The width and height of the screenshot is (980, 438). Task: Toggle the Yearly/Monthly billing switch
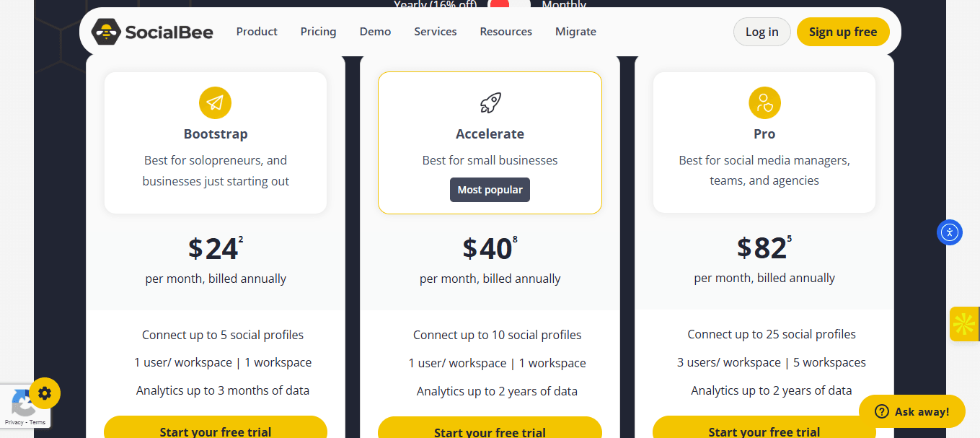coord(509,5)
